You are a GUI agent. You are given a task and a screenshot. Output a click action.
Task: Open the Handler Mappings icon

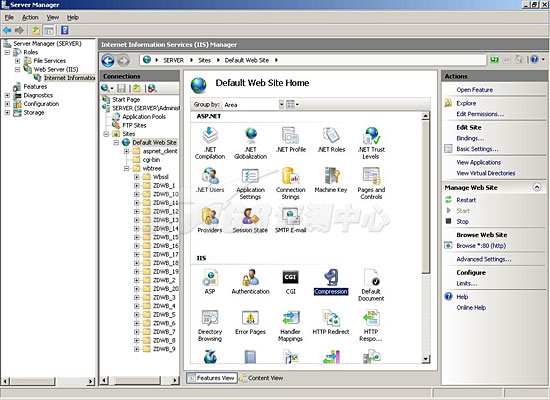(290, 326)
